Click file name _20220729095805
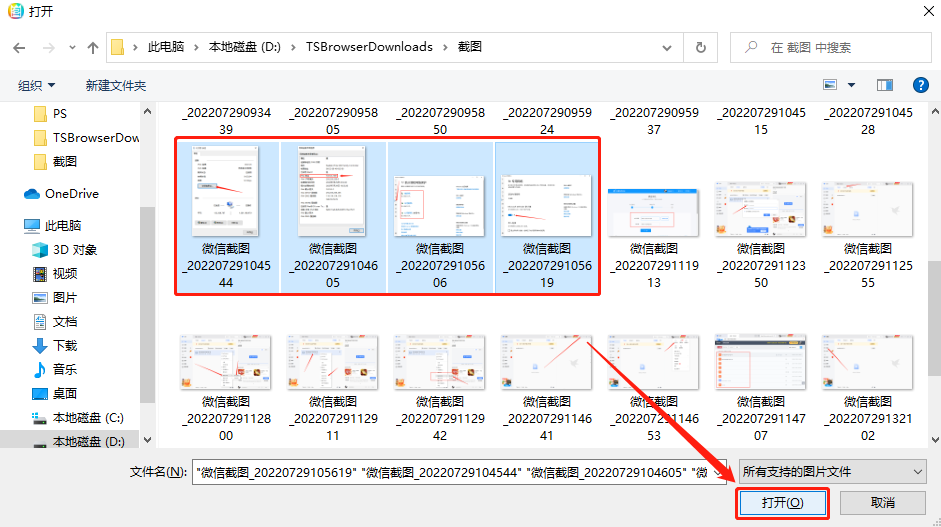The image size is (941, 527). pyautogui.click(x=333, y=121)
